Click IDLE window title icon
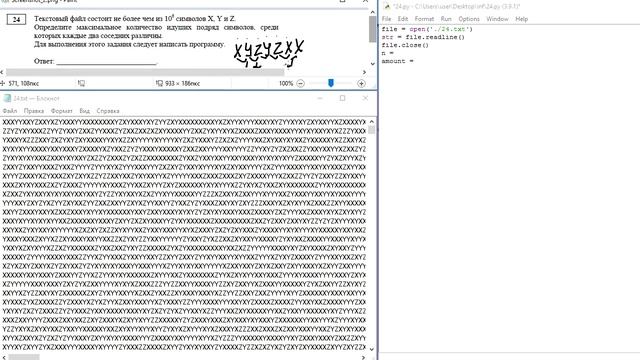This screenshot has width=640, height=360. tap(387, 6)
